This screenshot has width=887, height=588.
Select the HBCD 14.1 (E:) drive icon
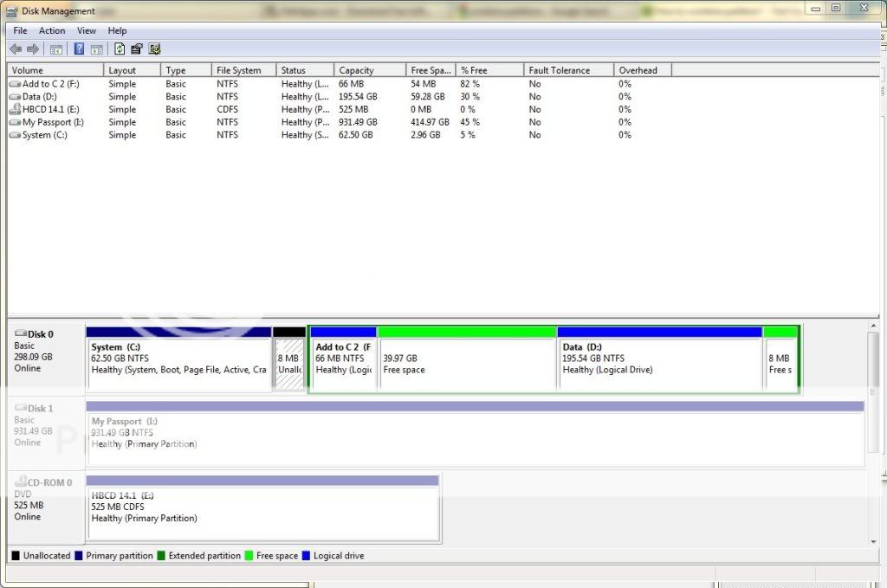pyautogui.click(x=15, y=110)
